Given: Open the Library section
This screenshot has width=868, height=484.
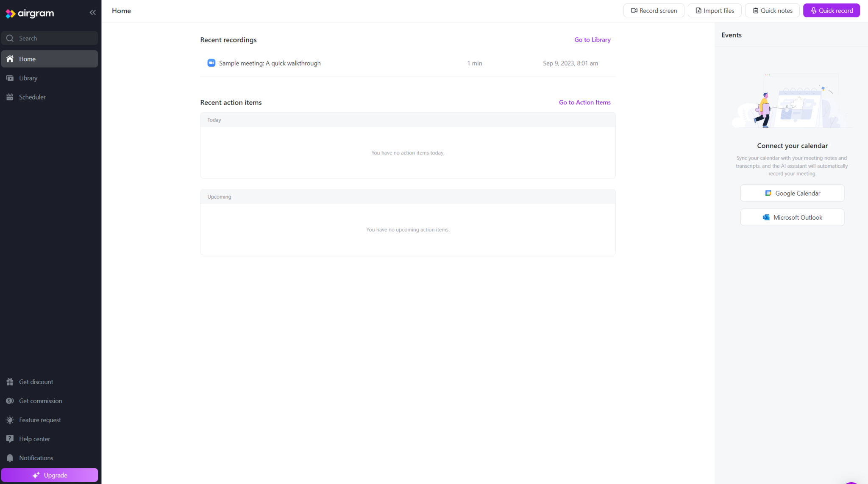Looking at the screenshot, I should click(28, 78).
